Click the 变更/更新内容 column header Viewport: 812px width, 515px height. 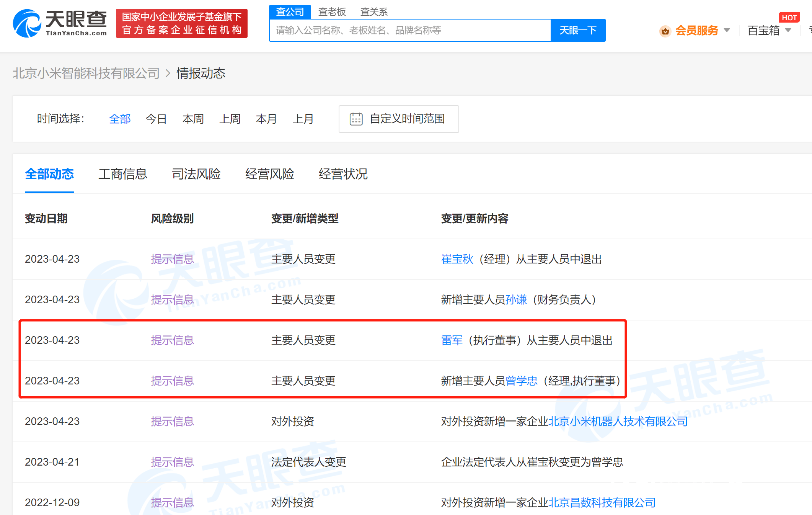[475, 219]
